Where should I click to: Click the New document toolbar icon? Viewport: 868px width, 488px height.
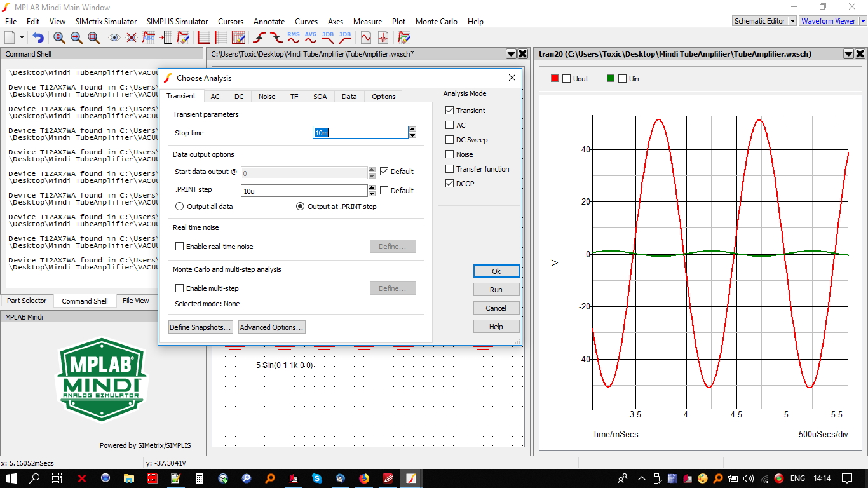[x=10, y=37]
